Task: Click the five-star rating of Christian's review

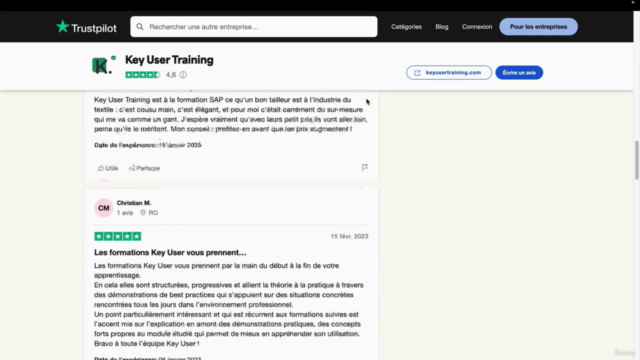Action: (118, 236)
